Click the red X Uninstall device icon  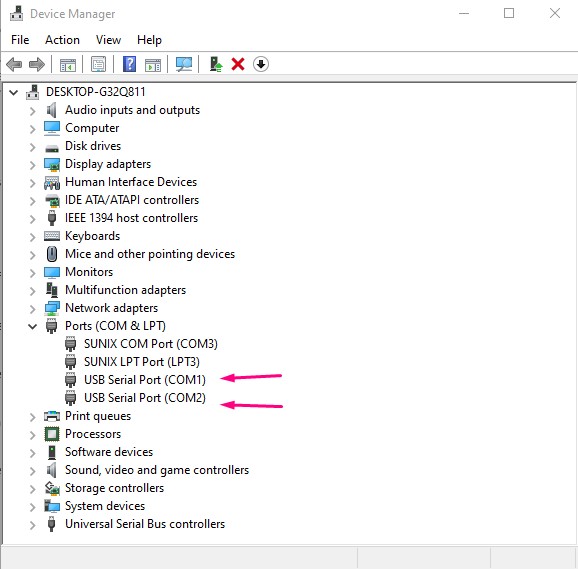click(238, 64)
